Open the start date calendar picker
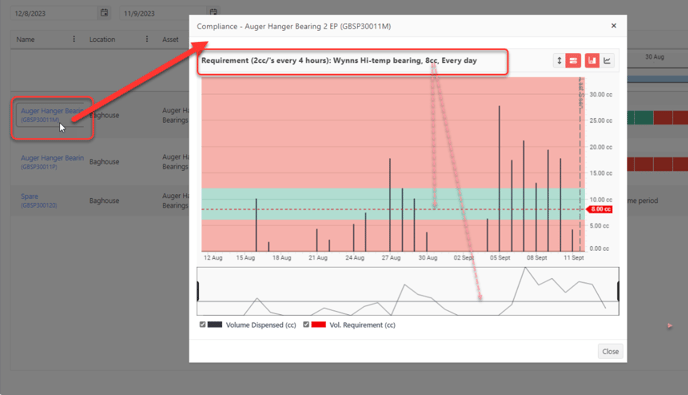 click(104, 13)
